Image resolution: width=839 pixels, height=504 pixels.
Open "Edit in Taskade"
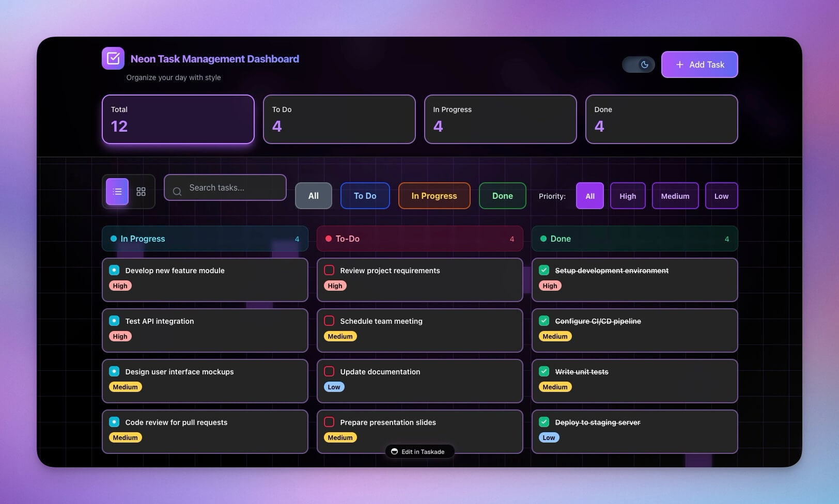pos(420,451)
